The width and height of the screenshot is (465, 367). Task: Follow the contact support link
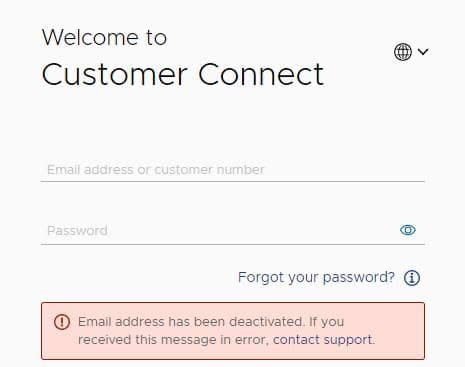[322, 340]
